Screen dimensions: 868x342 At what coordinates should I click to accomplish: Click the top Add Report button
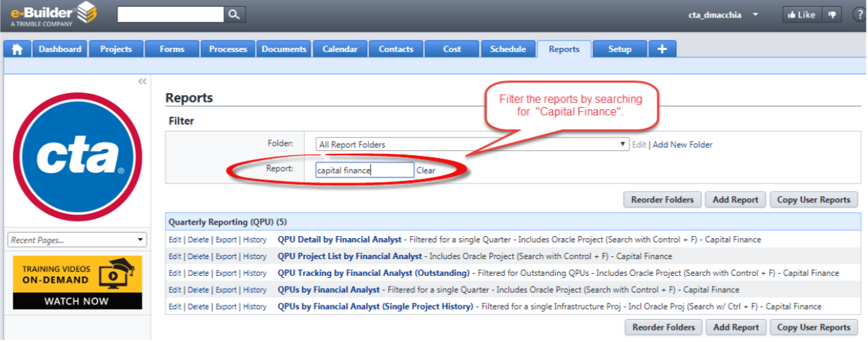coord(736,200)
